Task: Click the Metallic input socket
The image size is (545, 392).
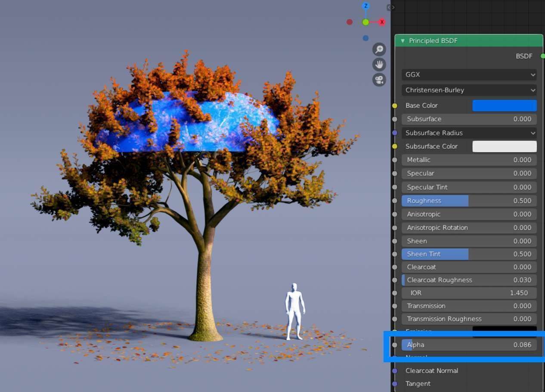Action: [x=395, y=160]
